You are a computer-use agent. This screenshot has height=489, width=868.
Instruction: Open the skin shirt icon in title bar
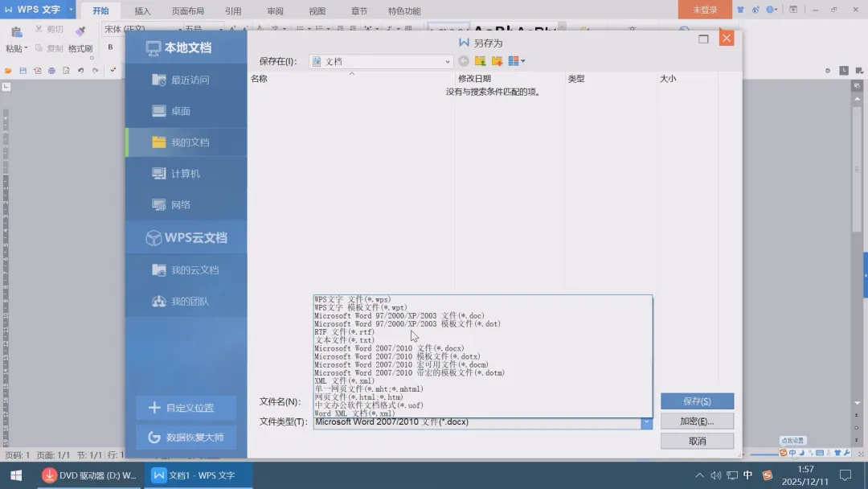tap(741, 10)
